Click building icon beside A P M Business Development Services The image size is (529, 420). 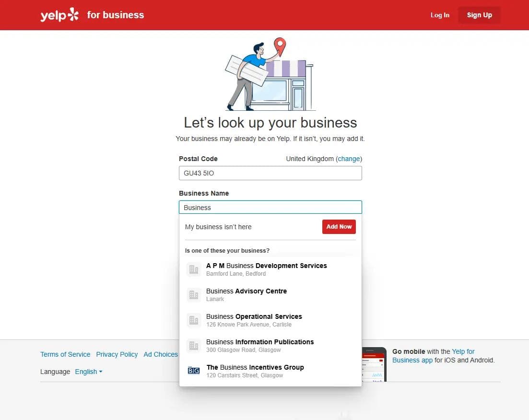[x=194, y=269]
